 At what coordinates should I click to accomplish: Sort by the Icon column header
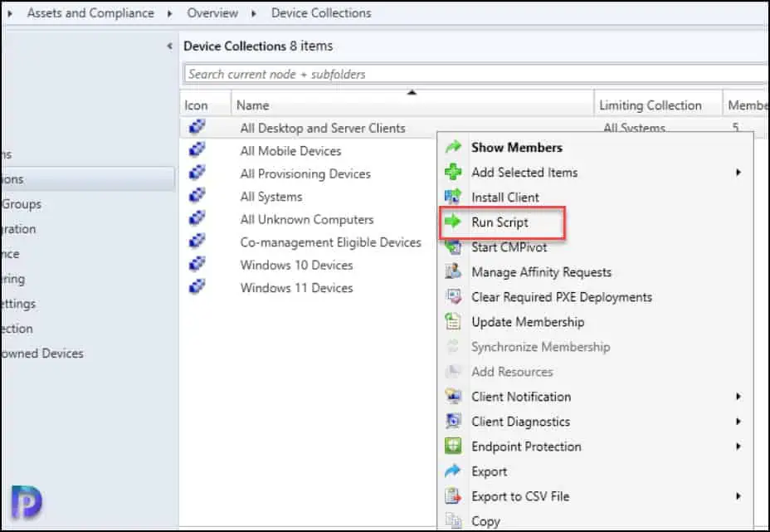tap(205, 105)
